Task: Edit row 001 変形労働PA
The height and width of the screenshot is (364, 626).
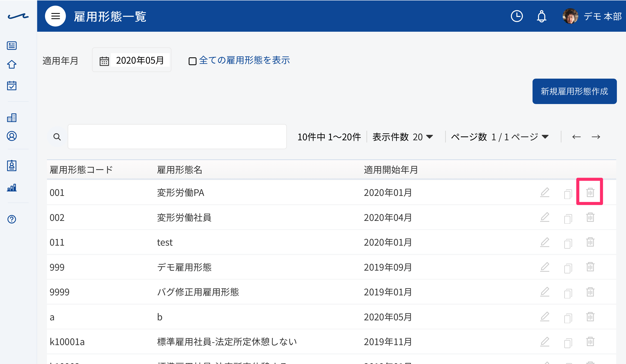Action: 544,192
